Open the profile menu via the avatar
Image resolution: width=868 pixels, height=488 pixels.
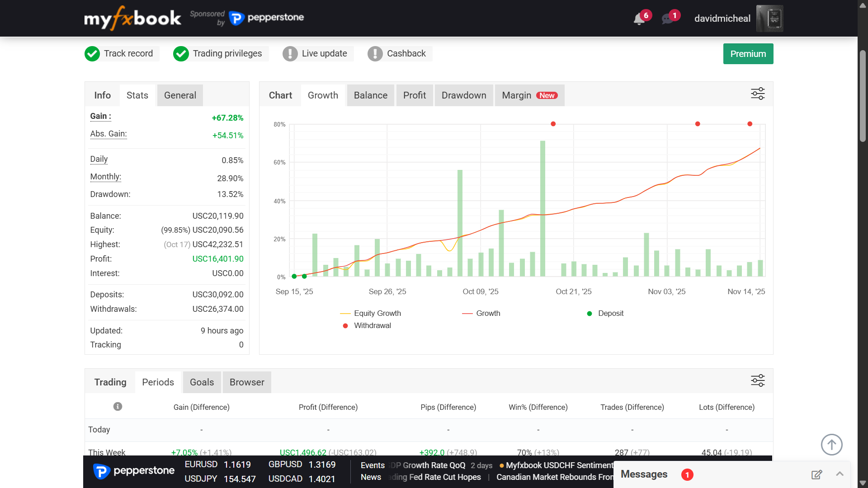coord(769,18)
